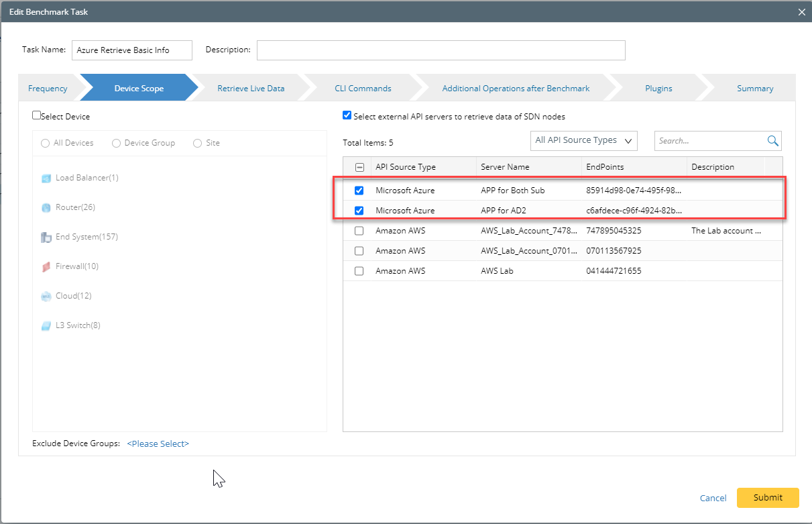Check the AWS_Lab_Account_7478 row checkbox
Screen dimensions: 812x524
359,231
